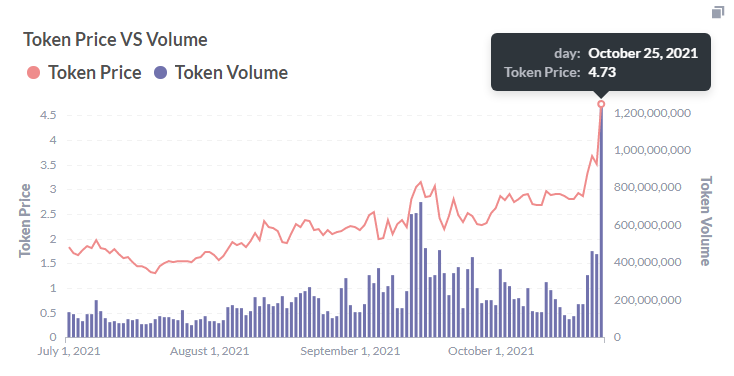The width and height of the screenshot is (734, 376).
Task: Click the tallest volume bar on far right
Action: tap(601, 221)
